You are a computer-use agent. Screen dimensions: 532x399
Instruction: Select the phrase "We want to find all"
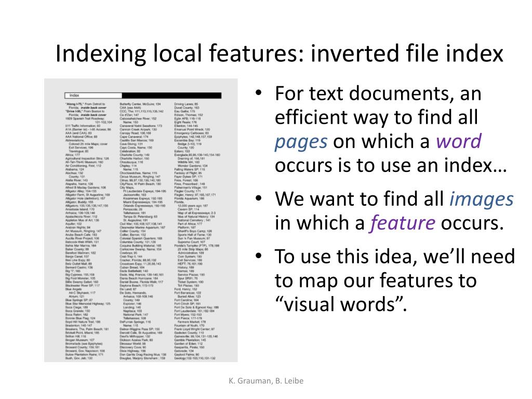(360, 199)
